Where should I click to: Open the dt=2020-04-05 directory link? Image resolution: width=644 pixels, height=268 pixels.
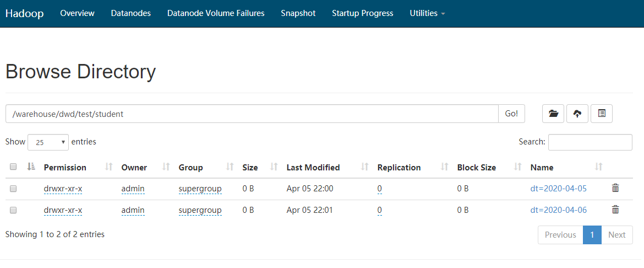pos(558,189)
